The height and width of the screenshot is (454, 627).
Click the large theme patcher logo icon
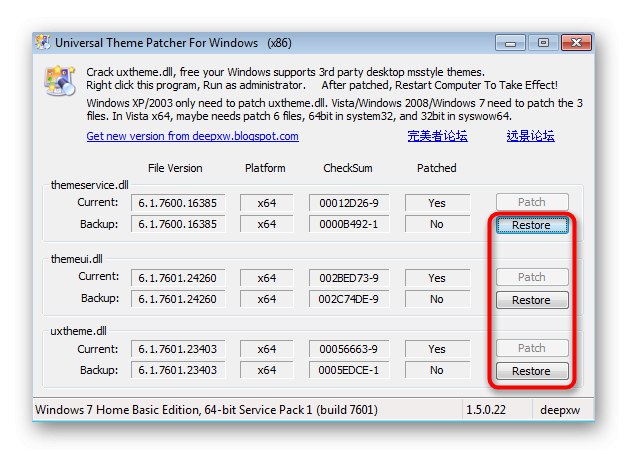point(60,80)
